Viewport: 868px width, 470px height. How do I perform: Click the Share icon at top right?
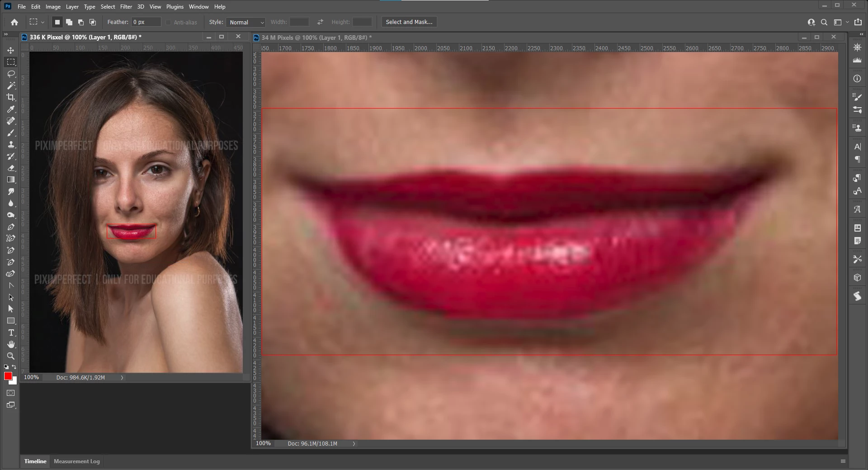(858, 22)
